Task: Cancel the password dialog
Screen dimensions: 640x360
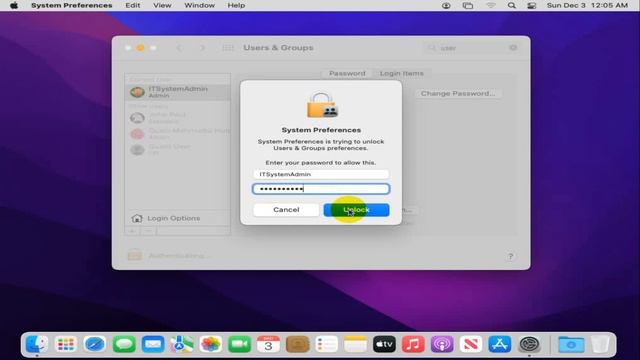Action: [286, 210]
